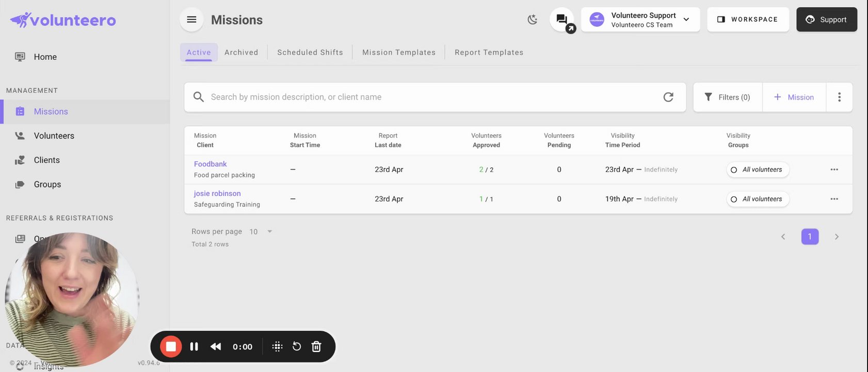868x372 pixels.
Task: Open the Filters (0) panel
Action: pos(728,97)
